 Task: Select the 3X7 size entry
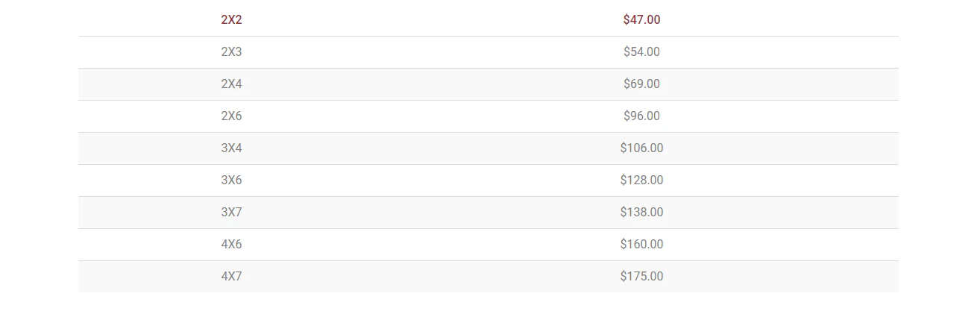[x=231, y=213]
